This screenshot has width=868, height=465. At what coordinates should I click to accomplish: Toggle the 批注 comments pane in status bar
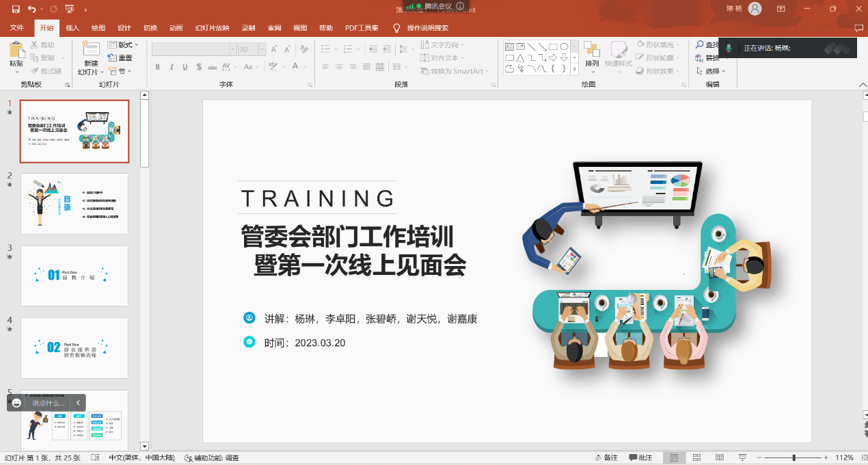[x=640, y=457]
